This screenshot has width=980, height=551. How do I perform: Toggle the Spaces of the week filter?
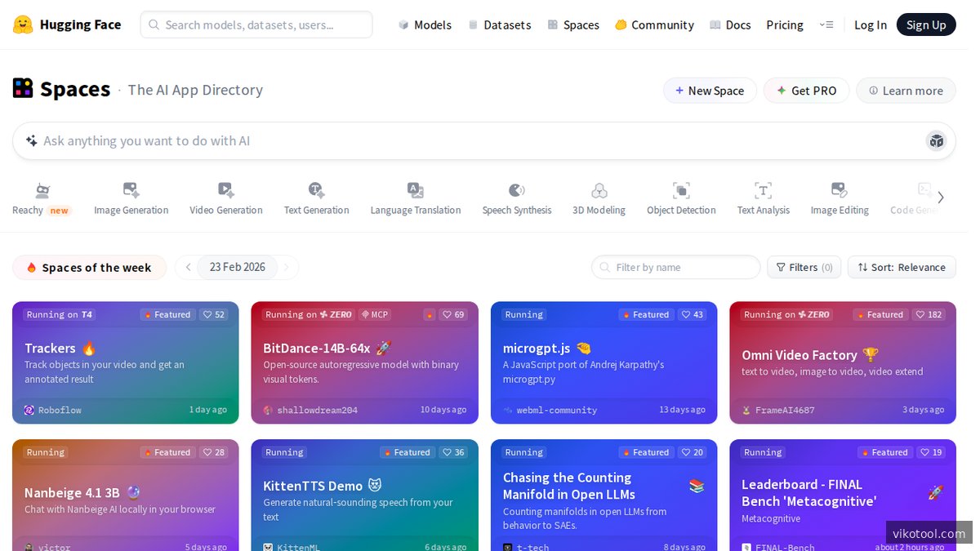pos(89,267)
